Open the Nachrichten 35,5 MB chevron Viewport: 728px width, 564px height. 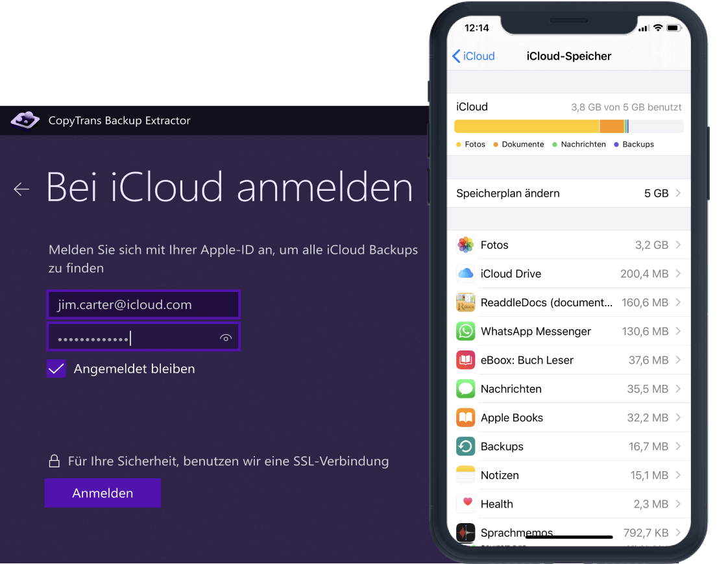click(678, 389)
